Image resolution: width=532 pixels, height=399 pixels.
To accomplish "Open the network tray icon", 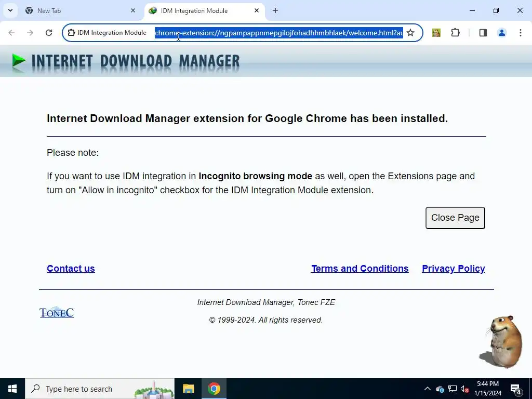I will click(x=453, y=389).
